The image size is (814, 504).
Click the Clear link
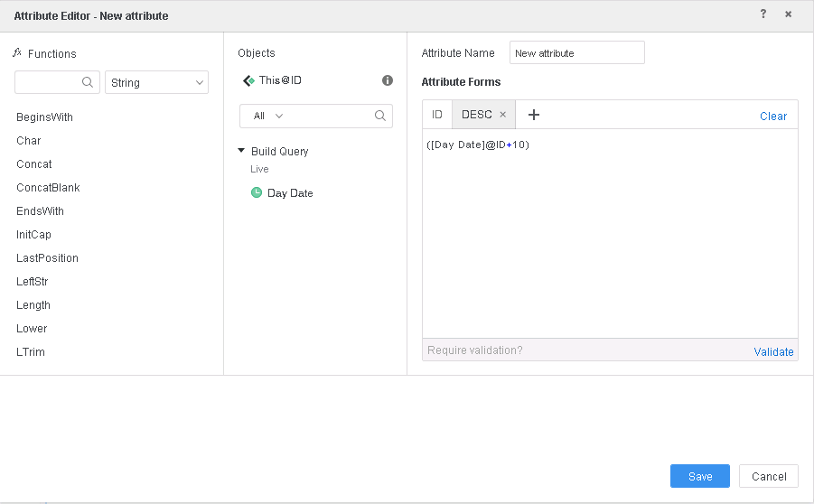click(x=772, y=116)
